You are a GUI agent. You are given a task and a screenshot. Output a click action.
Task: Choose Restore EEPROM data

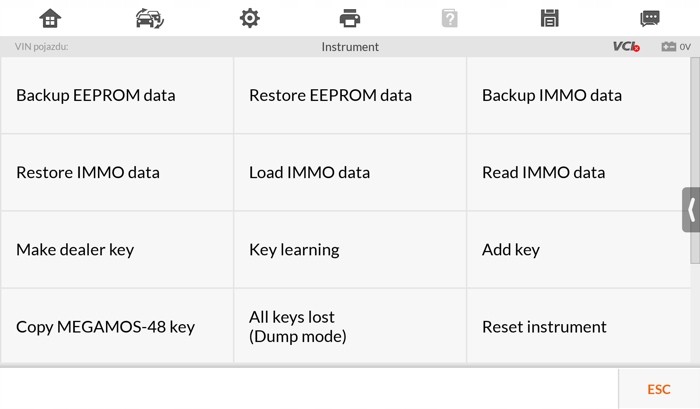pyautogui.click(x=350, y=96)
